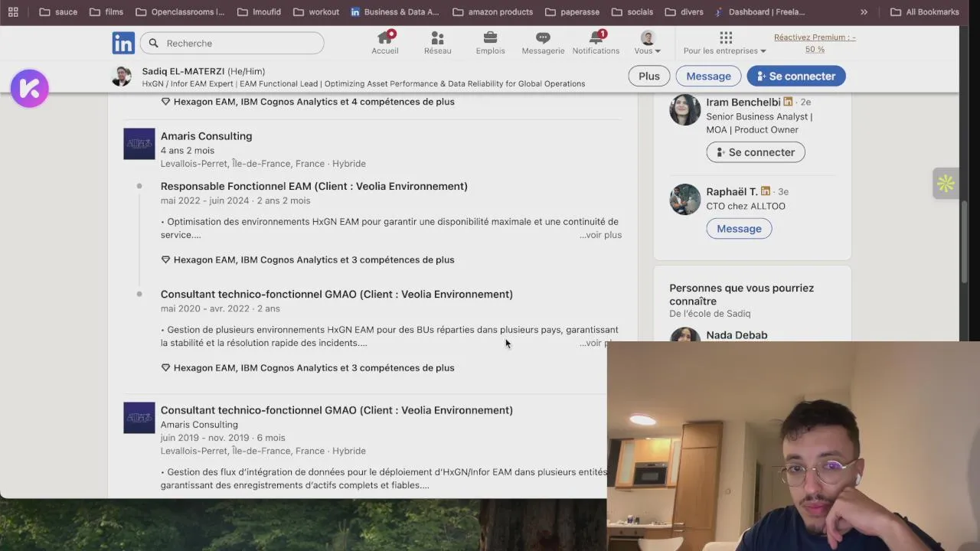Click diamond skills icon under mai 2022 role
The height and width of the screenshot is (551, 980).
pyautogui.click(x=165, y=260)
